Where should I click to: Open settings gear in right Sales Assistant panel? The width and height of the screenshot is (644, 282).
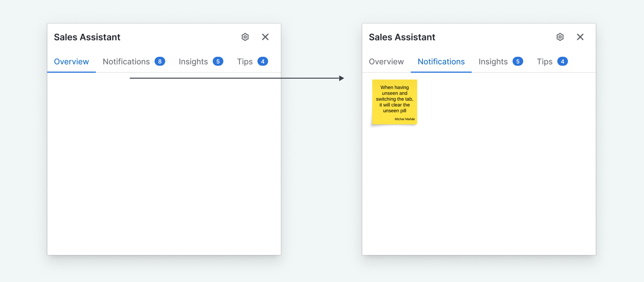click(560, 37)
